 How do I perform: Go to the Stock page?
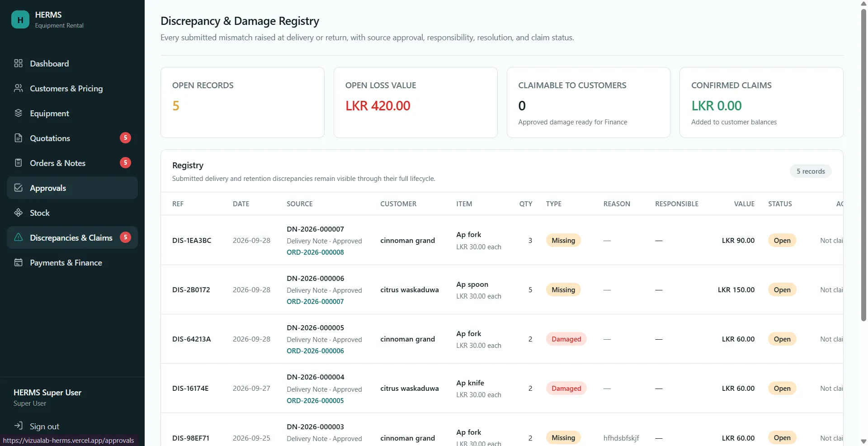(x=72, y=213)
